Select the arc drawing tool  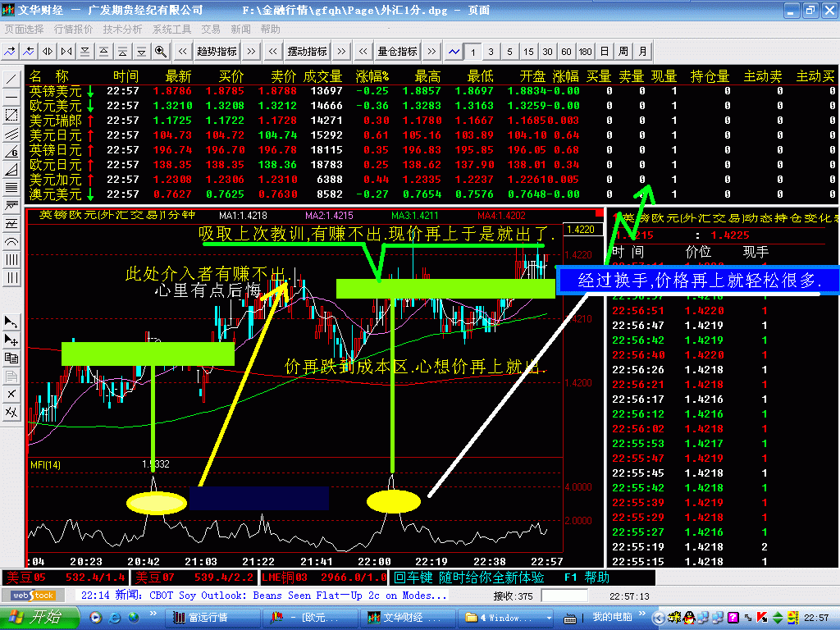(x=11, y=242)
